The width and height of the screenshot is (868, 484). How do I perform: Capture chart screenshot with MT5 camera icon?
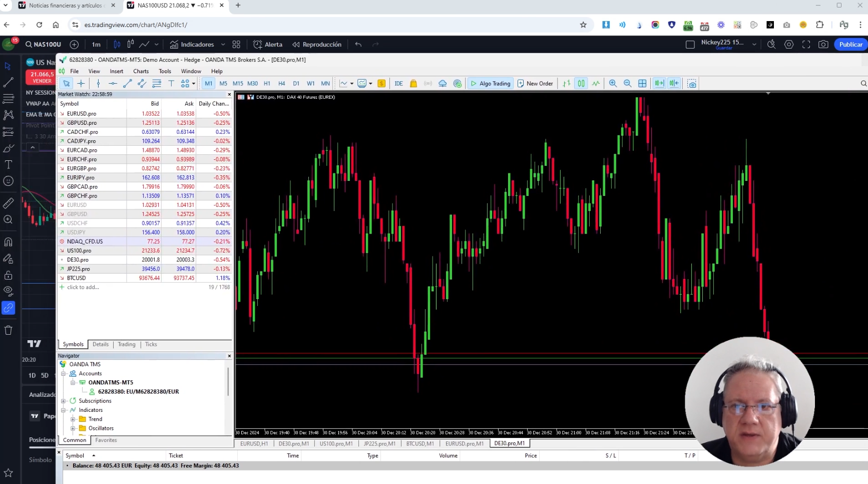[x=692, y=84]
